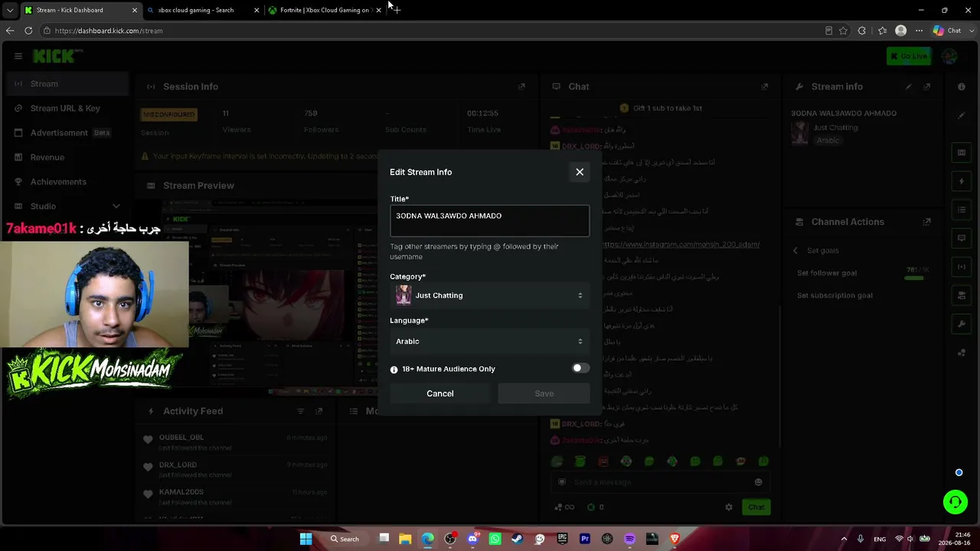
Task: Open Discord from the taskbar
Action: (x=472, y=539)
